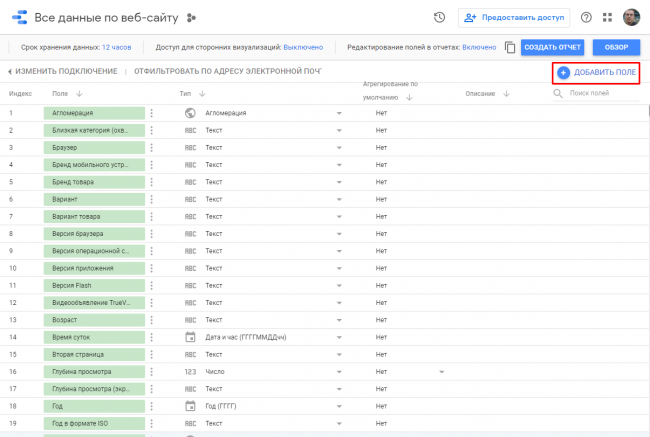Expand type dropdown for Время суток row
This screenshot has width=650, height=437.
pyautogui.click(x=339, y=337)
